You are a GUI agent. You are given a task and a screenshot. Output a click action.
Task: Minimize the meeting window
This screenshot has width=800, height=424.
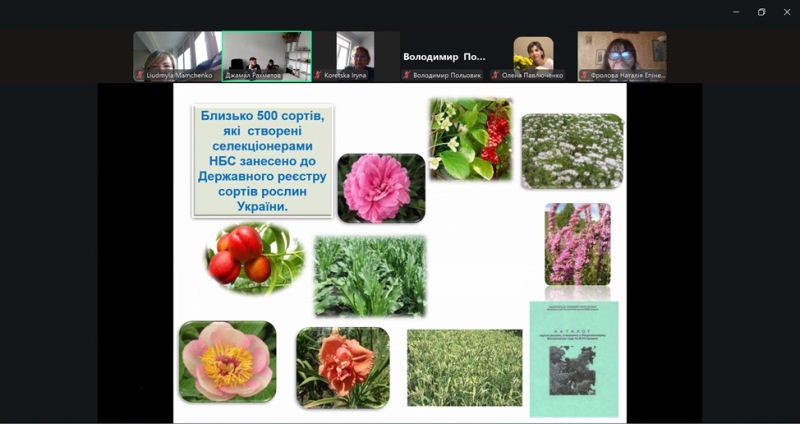(736, 12)
